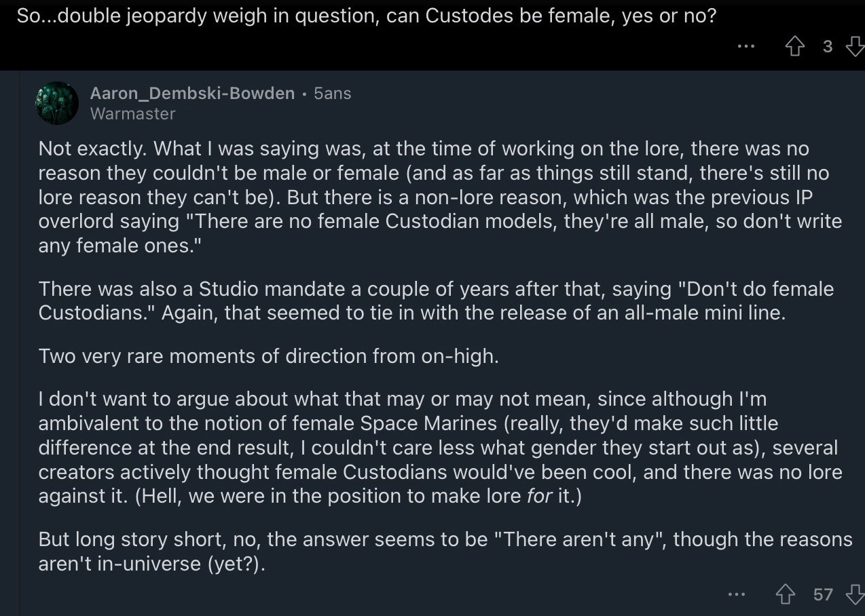Click the paragraph starting "I don't want to argue"
Viewport: 865px width, 616px height.
point(435,448)
